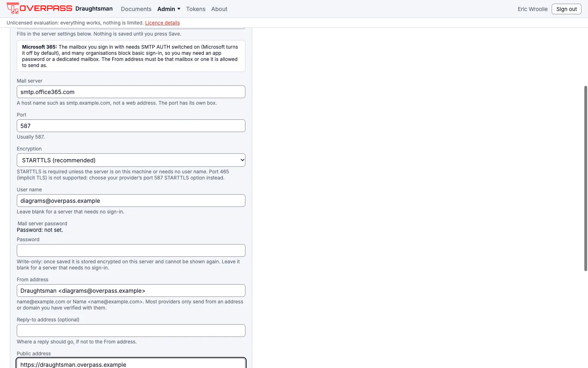Image resolution: width=588 pixels, height=368 pixels.
Task: Click the Reply-to address field
Action: (131, 331)
